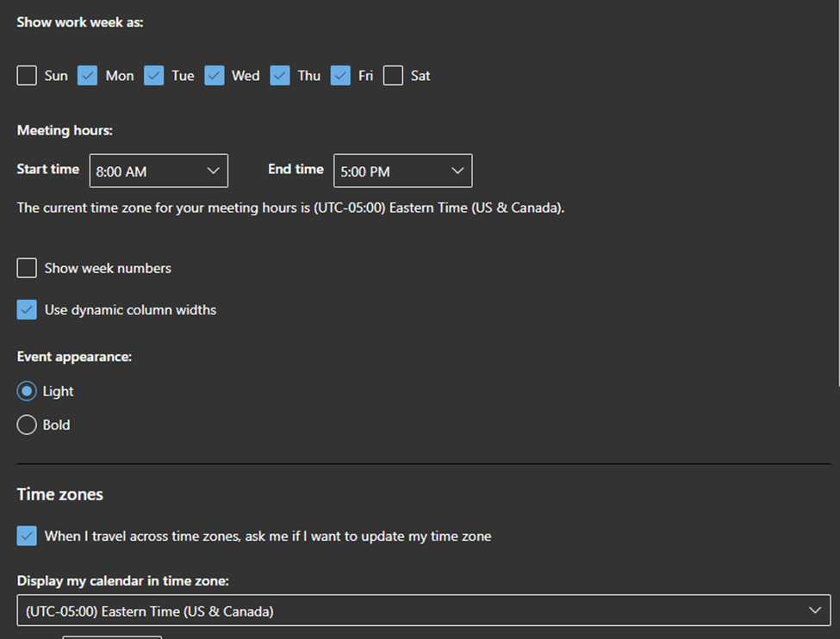Enable Show week numbers

(27, 268)
